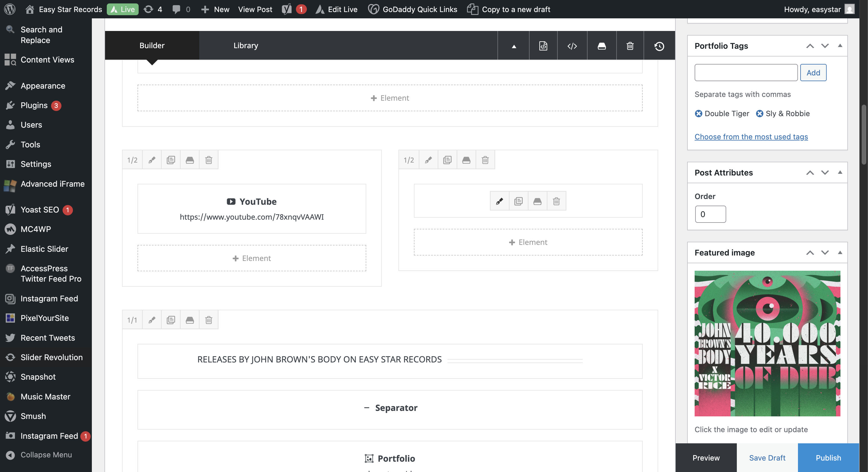The width and height of the screenshot is (868, 472).
Task: Open the Plugins menu
Action: click(x=34, y=105)
